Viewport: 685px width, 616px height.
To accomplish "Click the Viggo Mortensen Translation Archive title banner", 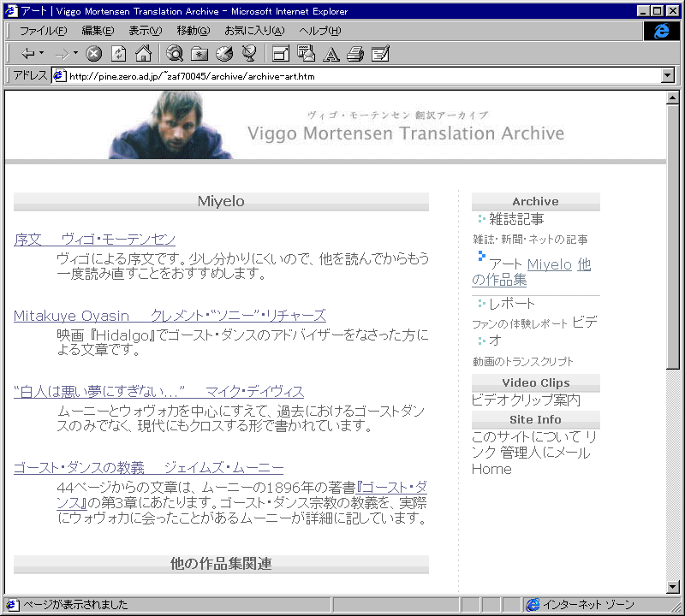I will click(405, 133).
